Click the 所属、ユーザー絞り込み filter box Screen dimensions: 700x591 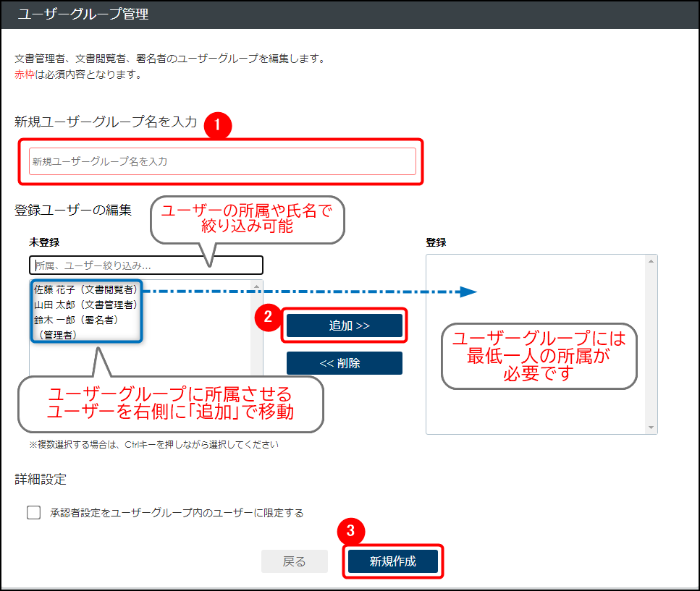tap(145, 265)
